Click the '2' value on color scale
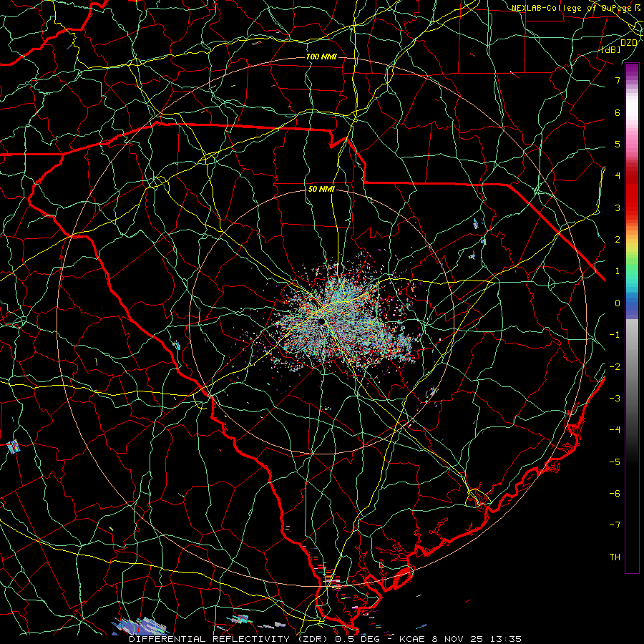Viewport: 644px width, 644px height. click(x=618, y=240)
